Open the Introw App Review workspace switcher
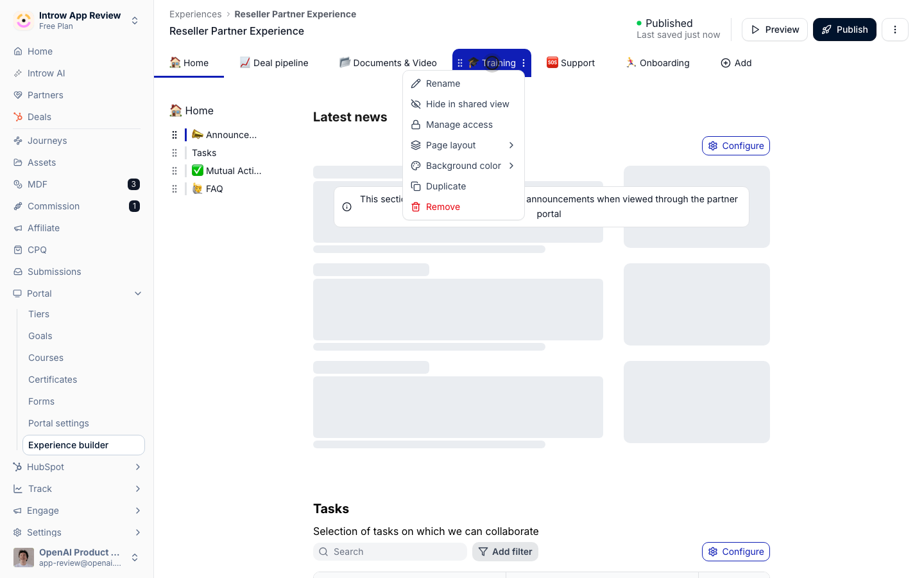This screenshot has width=924, height=578. click(77, 21)
